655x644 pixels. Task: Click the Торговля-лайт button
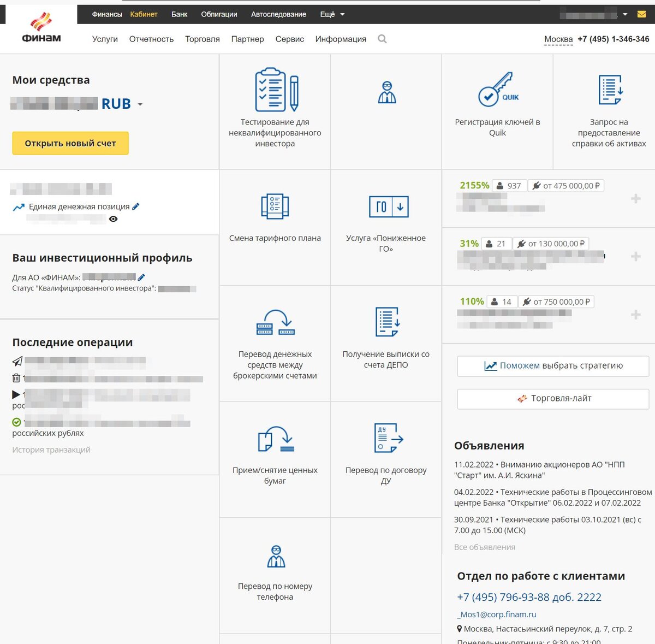[553, 399]
